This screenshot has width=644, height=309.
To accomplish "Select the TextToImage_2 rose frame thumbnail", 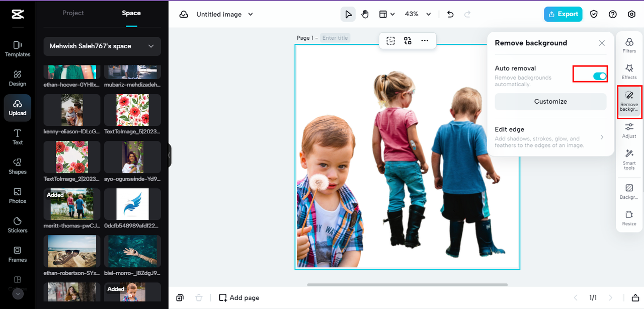I will (x=72, y=157).
